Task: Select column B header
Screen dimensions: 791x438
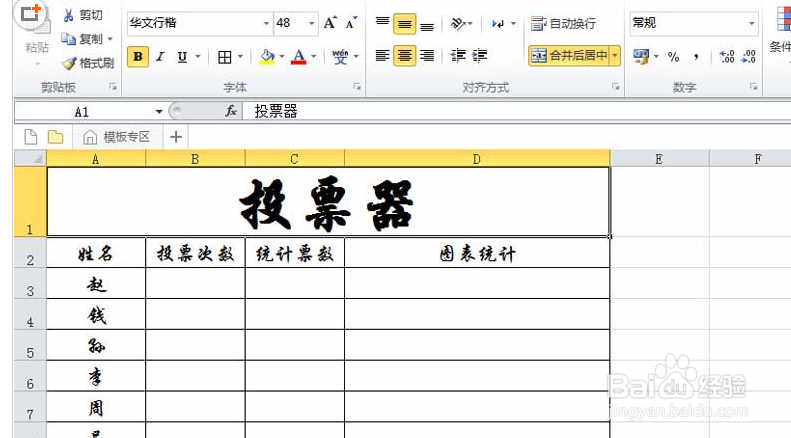Action: (x=195, y=159)
